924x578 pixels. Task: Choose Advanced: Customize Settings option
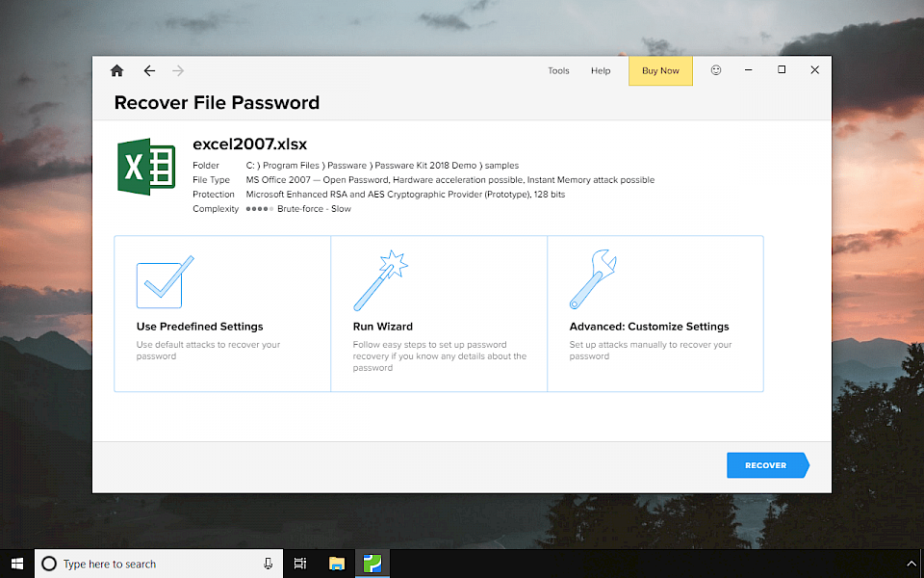[655, 314]
